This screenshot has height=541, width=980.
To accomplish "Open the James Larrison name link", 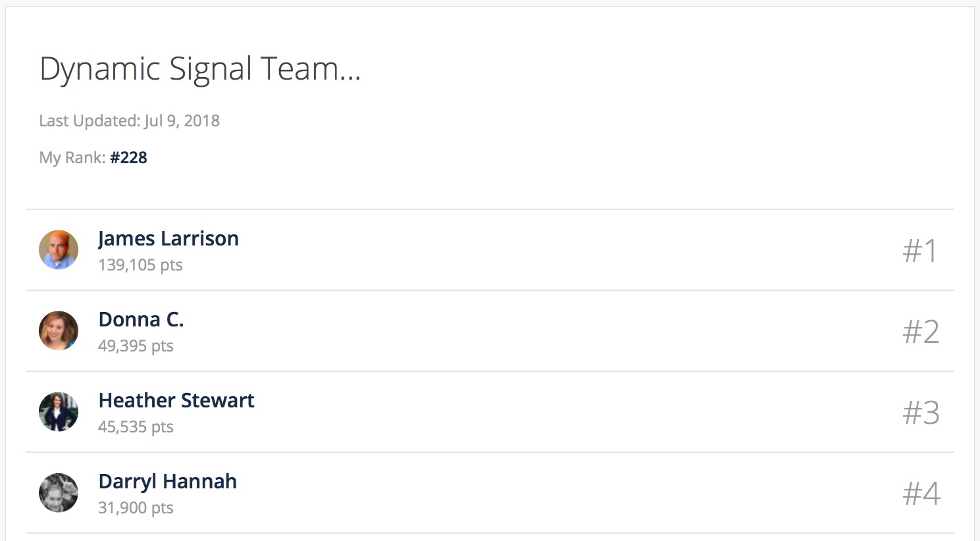I will coord(168,238).
